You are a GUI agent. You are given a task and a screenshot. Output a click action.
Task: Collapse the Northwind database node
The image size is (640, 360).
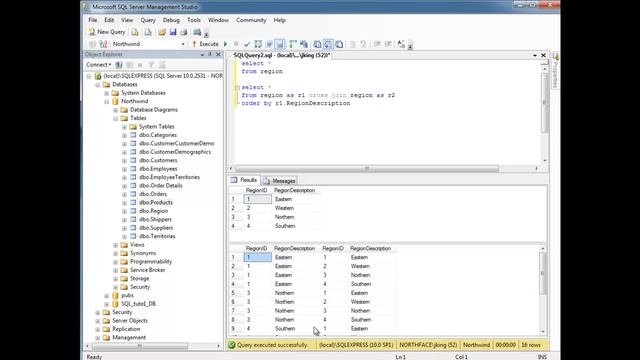click(107, 101)
